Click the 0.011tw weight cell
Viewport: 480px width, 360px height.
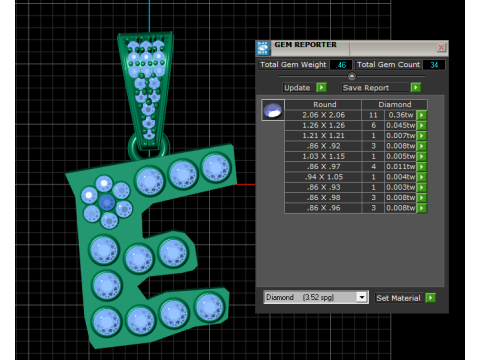click(x=400, y=167)
